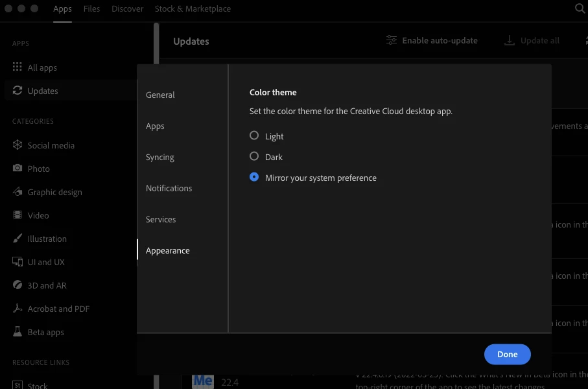Image resolution: width=588 pixels, height=389 pixels.
Task: Open the Stock St icon in resource links
Action: click(18, 385)
